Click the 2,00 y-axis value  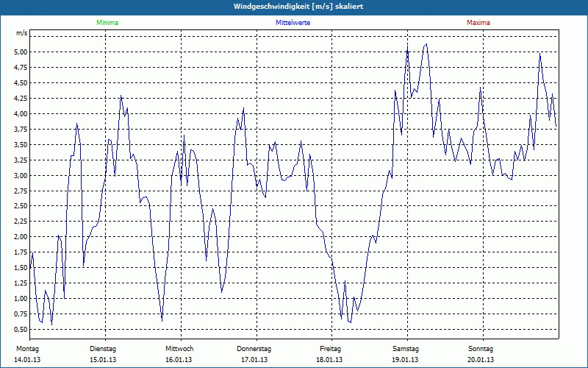(21, 236)
